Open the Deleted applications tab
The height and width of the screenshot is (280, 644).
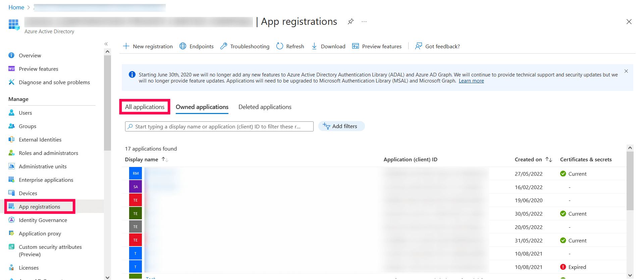(x=265, y=107)
